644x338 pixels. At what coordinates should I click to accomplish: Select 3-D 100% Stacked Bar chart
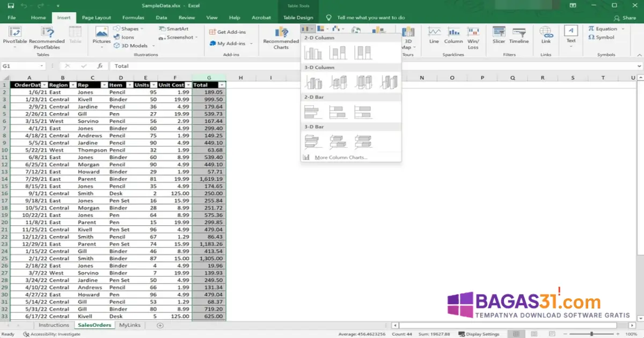[363, 142]
